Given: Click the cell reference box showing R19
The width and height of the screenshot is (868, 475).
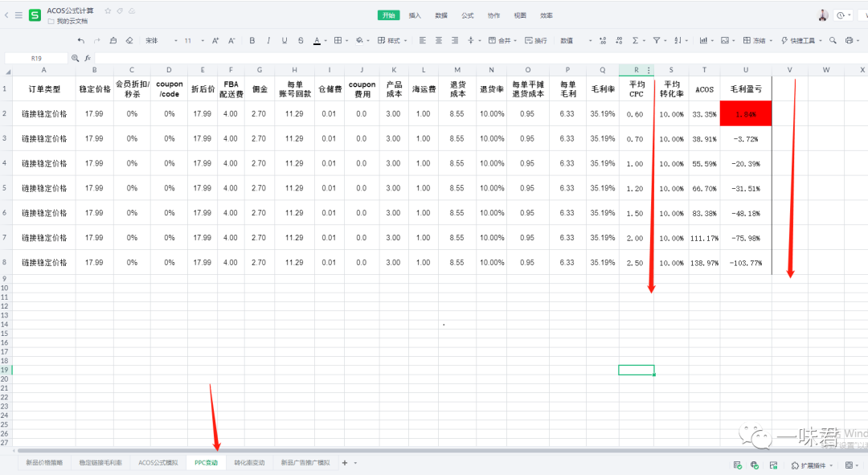Looking at the screenshot, I should tap(36, 58).
